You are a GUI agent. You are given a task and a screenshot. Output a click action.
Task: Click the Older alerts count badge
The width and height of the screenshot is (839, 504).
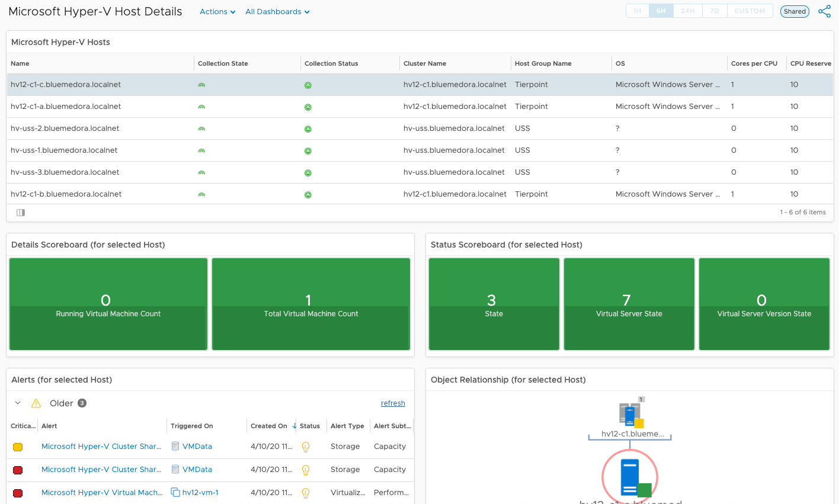click(x=82, y=403)
